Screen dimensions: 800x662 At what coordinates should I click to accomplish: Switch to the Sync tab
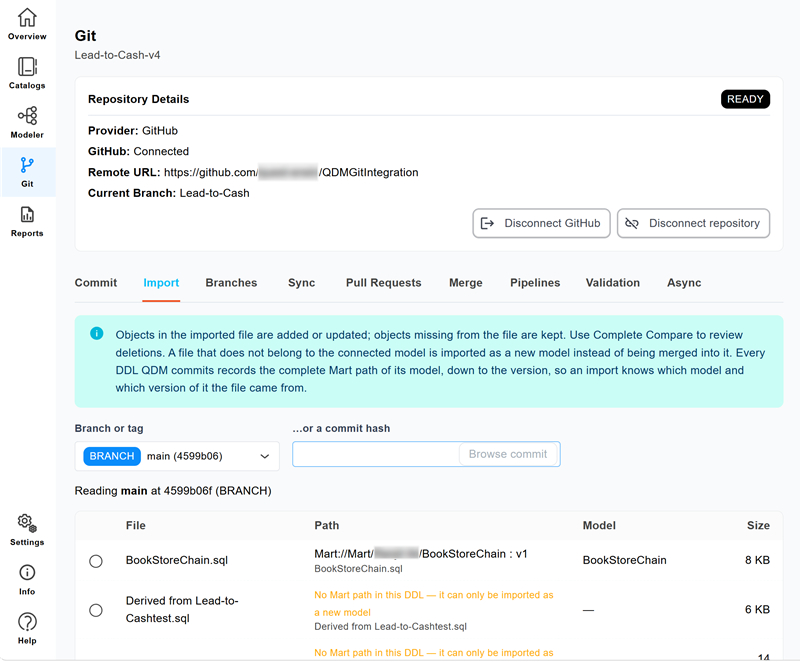302,283
